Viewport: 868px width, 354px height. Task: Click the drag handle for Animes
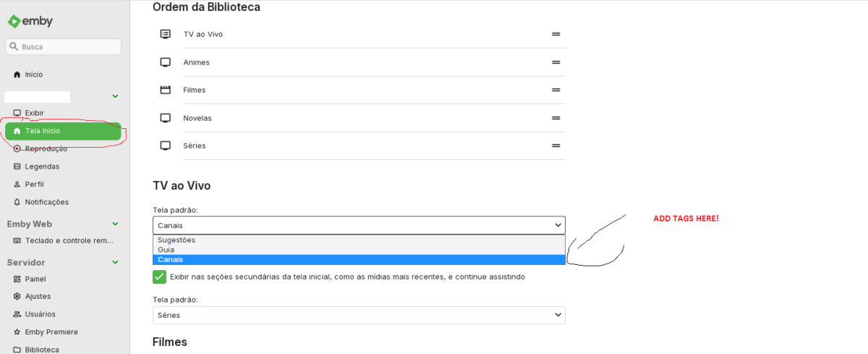tap(556, 62)
